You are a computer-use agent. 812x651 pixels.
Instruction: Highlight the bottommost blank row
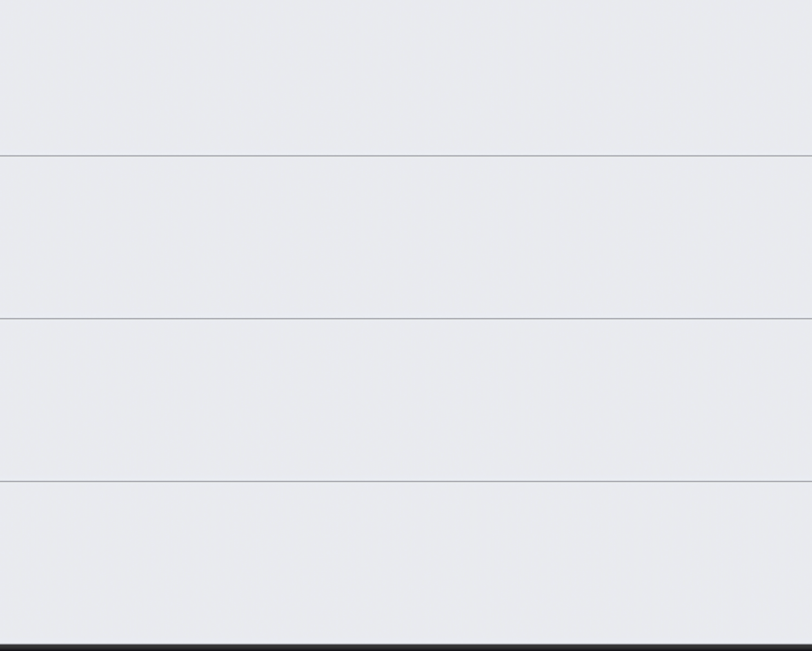[x=406, y=563]
